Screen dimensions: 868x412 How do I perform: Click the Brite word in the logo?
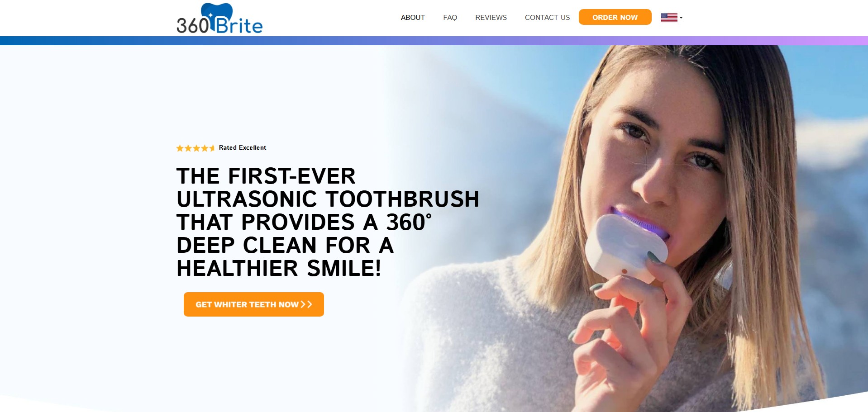(x=238, y=25)
